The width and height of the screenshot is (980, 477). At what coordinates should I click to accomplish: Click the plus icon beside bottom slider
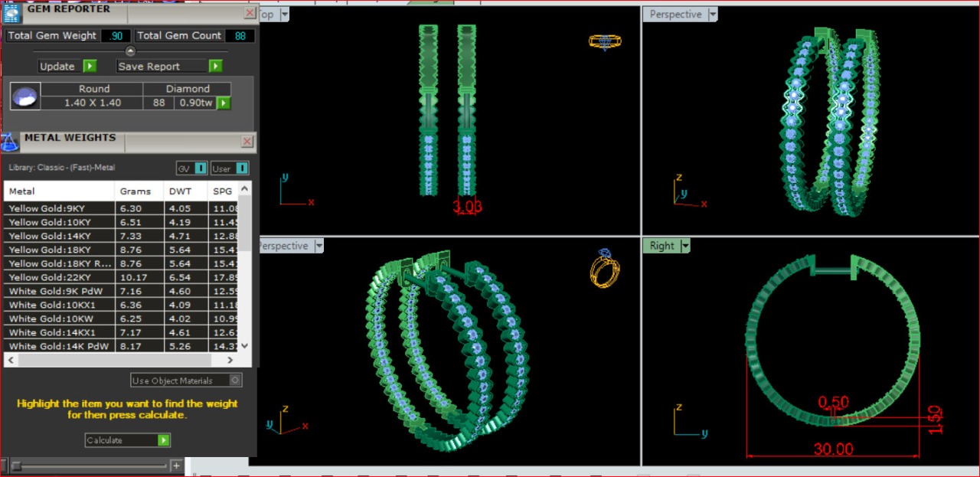pos(176,466)
